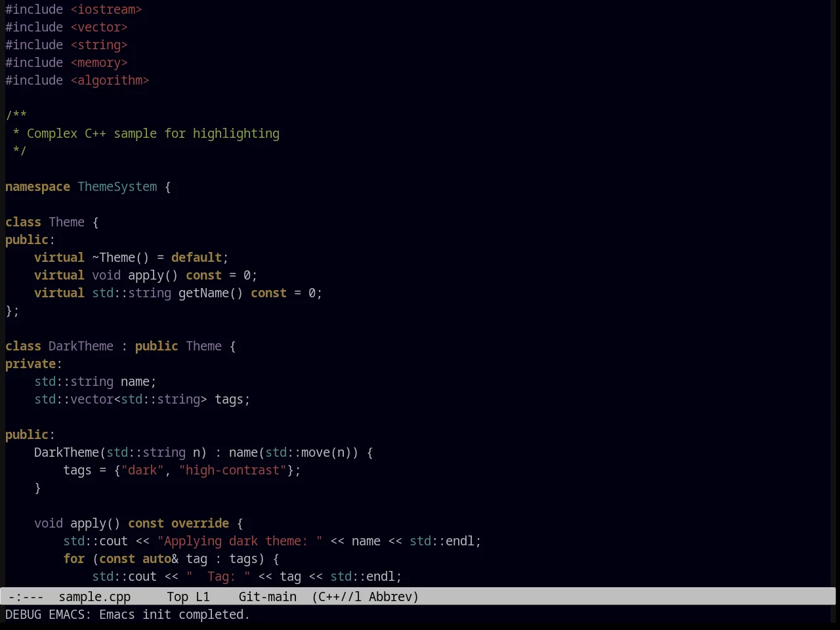Click 'DarkTheme(' constructor name

[x=70, y=452]
